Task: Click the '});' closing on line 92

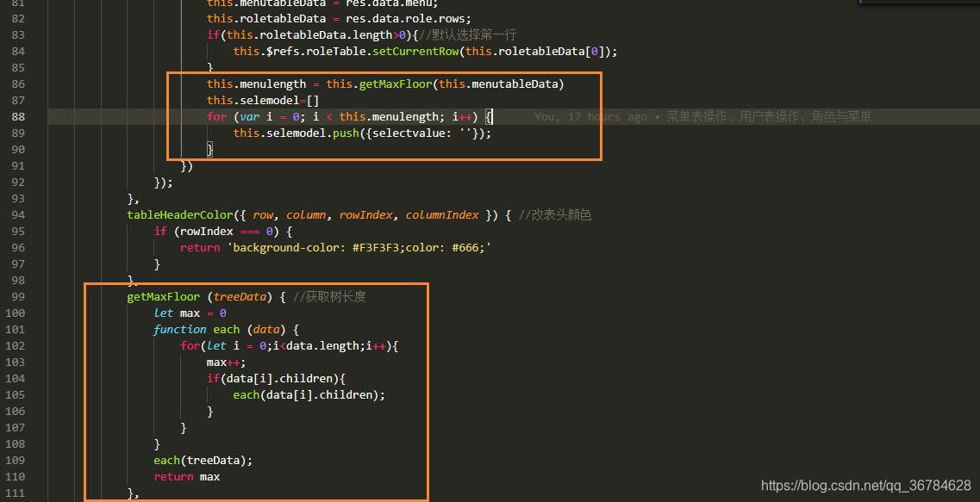Action: click(x=164, y=183)
